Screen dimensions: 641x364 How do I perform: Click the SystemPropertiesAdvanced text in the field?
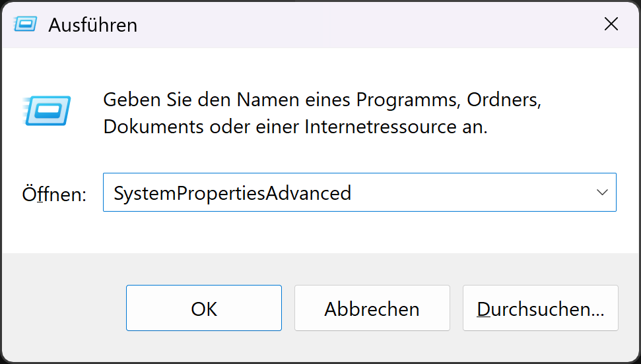(x=232, y=193)
